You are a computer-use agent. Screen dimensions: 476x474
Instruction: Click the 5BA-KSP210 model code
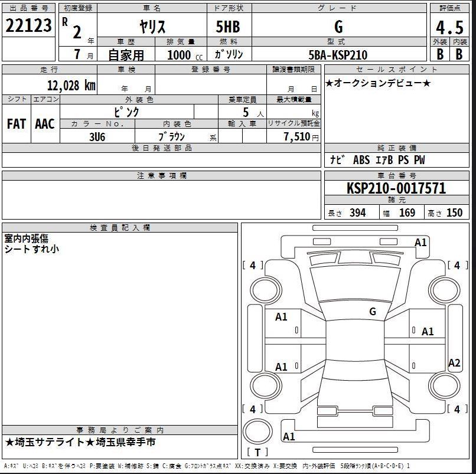[x=338, y=55]
